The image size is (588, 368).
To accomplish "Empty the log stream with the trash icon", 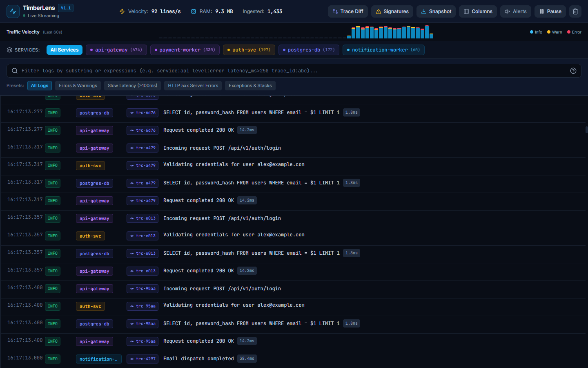I will [575, 11].
